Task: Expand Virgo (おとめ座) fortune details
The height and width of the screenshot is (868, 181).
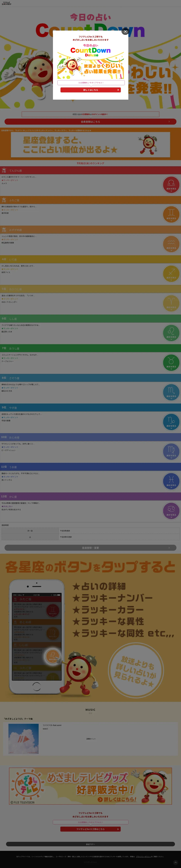Action: [171, 451]
